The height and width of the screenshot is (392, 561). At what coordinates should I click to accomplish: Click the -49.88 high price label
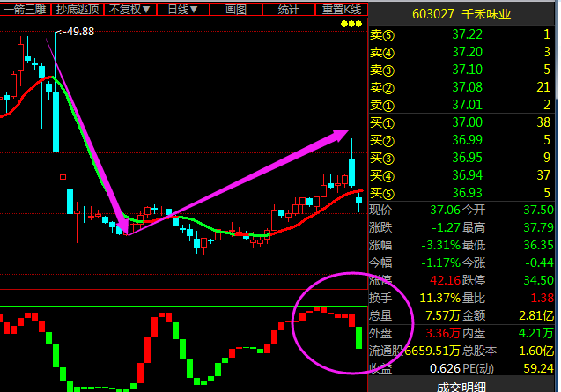point(78,31)
